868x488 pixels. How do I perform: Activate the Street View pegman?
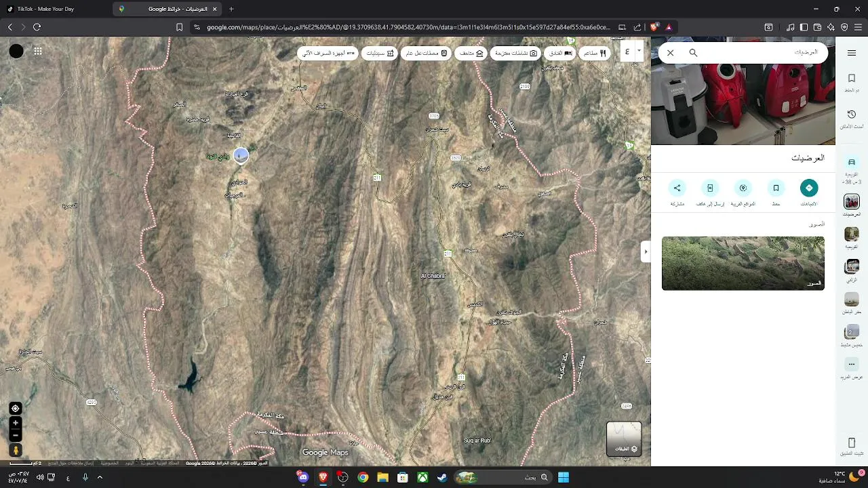click(16, 450)
